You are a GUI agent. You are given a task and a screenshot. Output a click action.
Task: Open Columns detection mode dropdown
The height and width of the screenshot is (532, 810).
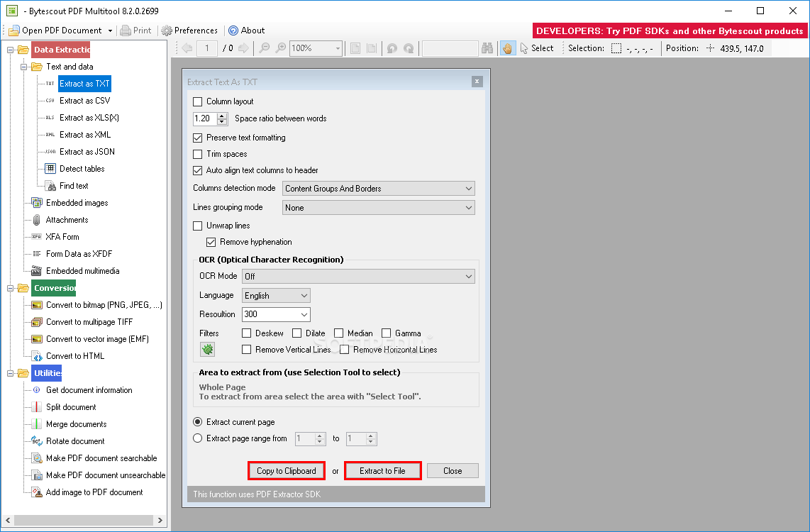point(379,189)
